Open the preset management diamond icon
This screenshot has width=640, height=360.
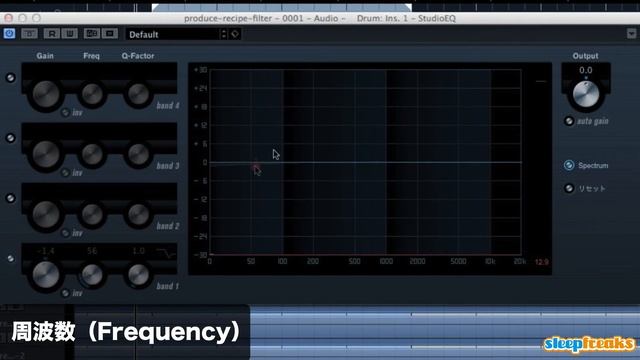coord(235,34)
